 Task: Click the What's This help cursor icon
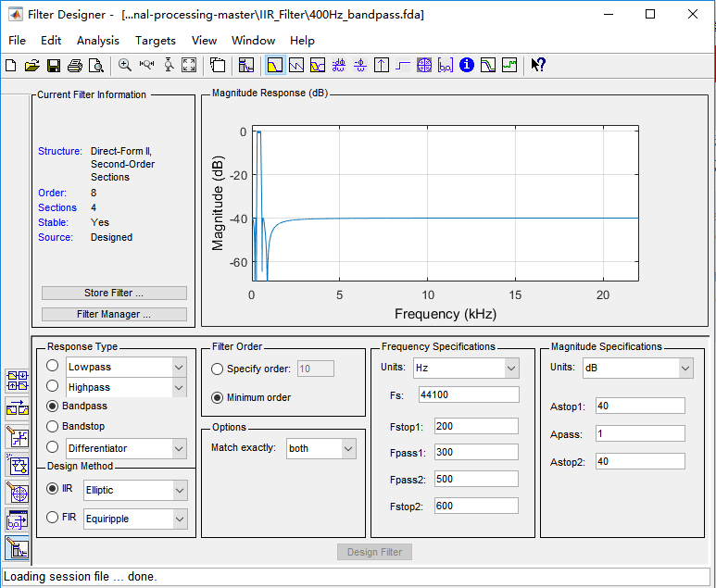click(x=538, y=66)
